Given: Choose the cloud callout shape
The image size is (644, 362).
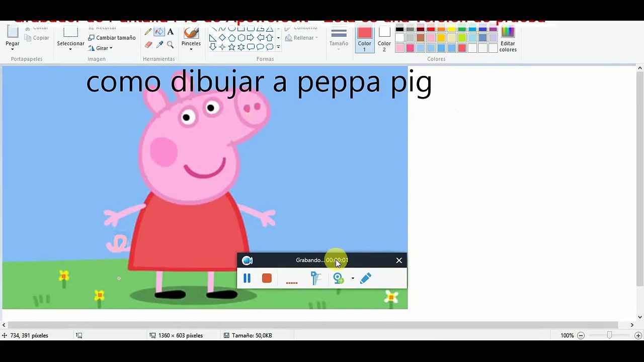Looking at the screenshot, I should pos(270,47).
